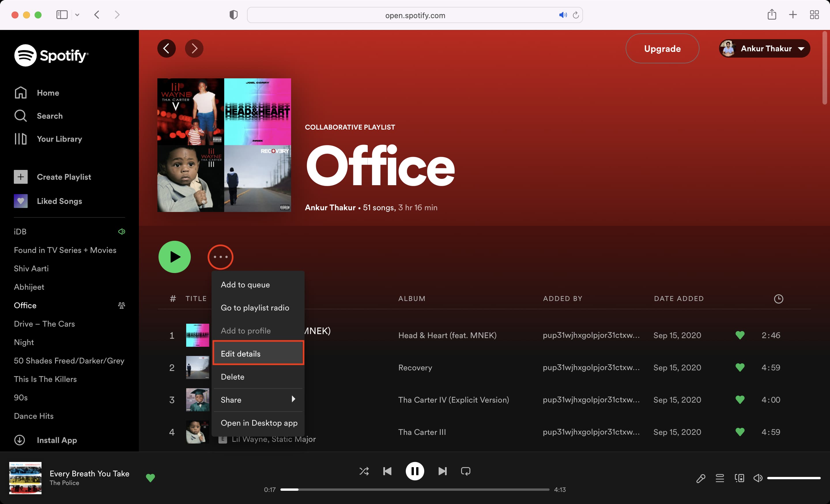Click the Safari share icon
The image size is (830, 504).
pyautogui.click(x=772, y=14)
